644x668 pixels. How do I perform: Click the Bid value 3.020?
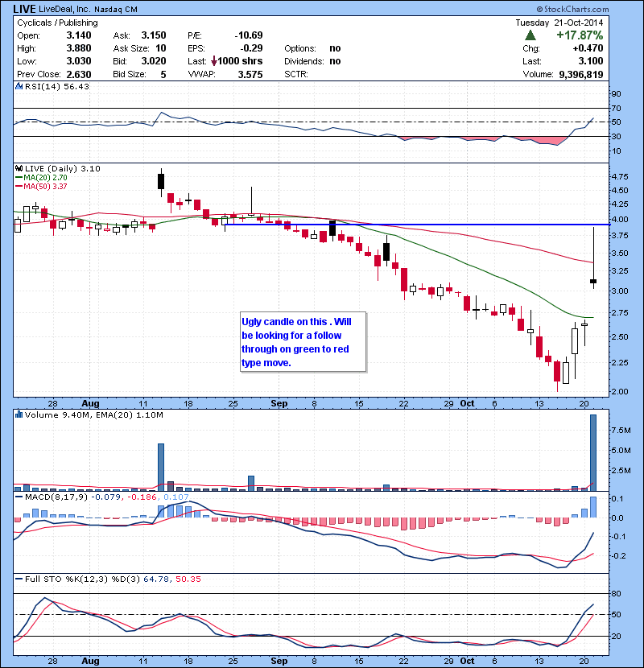point(154,61)
